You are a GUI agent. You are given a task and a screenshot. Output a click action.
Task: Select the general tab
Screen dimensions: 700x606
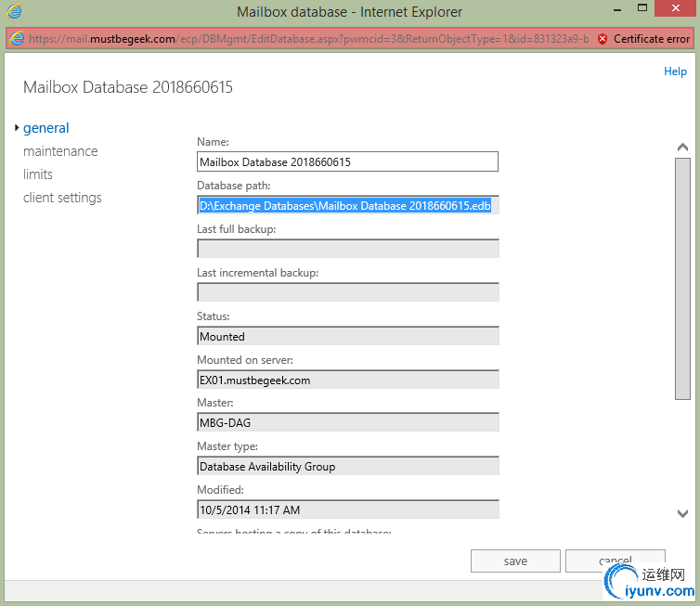[x=46, y=128]
